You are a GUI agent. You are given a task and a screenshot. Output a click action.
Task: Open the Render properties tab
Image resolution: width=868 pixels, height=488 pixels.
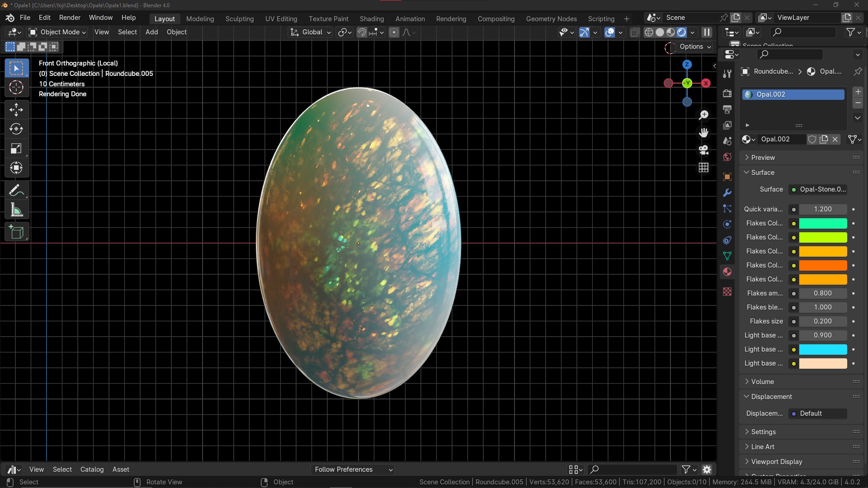point(727,93)
